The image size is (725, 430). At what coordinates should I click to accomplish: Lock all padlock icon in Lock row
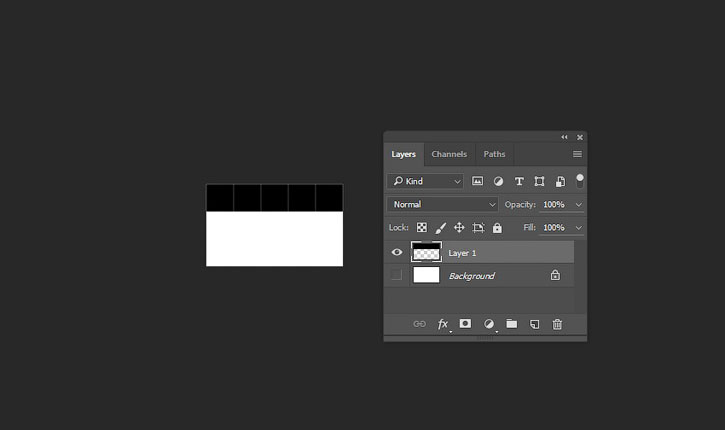[497, 227]
